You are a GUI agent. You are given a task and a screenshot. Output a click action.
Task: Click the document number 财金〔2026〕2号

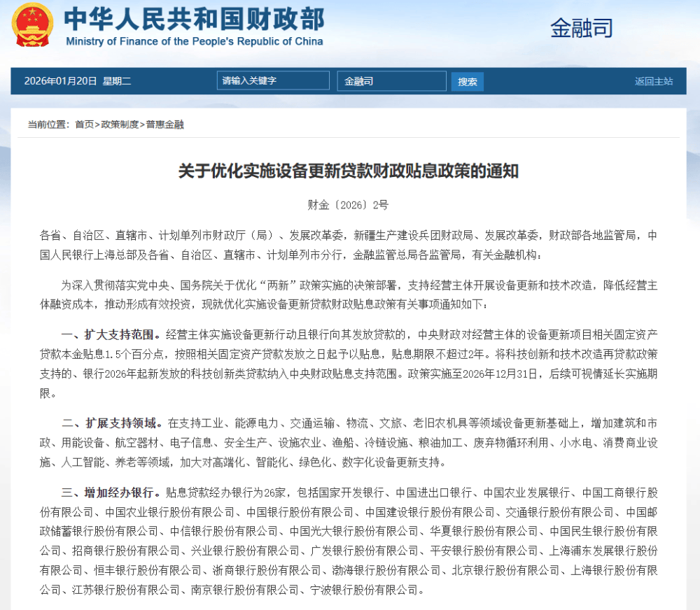tap(348, 205)
